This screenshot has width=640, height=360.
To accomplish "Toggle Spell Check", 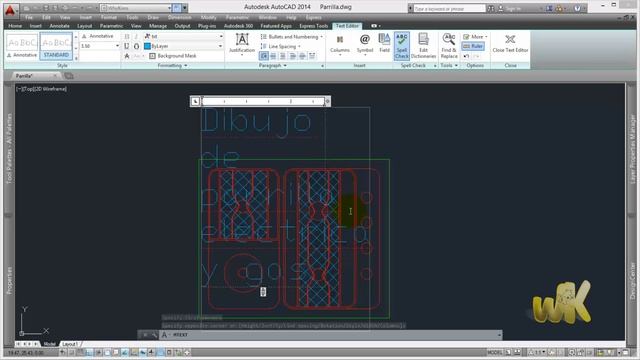I will [402, 46].
